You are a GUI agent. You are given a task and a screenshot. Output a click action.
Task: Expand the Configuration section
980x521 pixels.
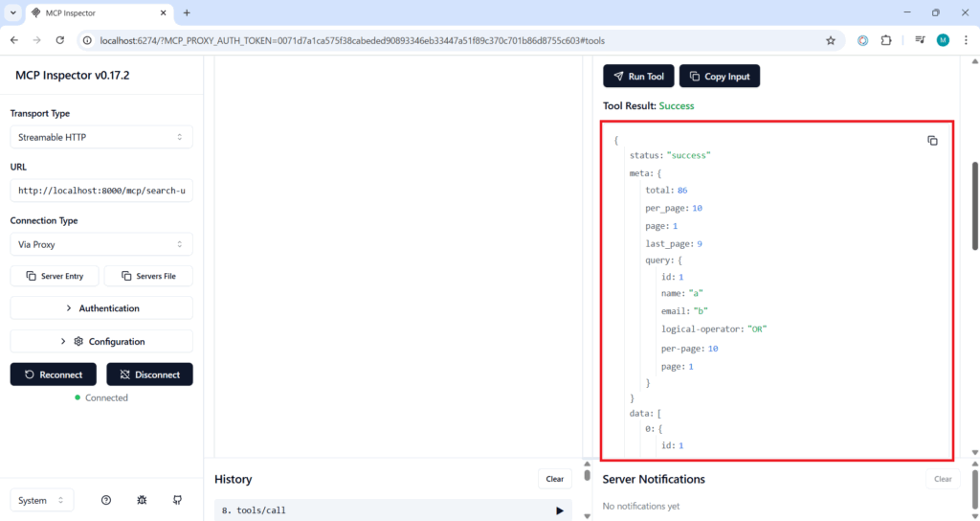[100, 341]
